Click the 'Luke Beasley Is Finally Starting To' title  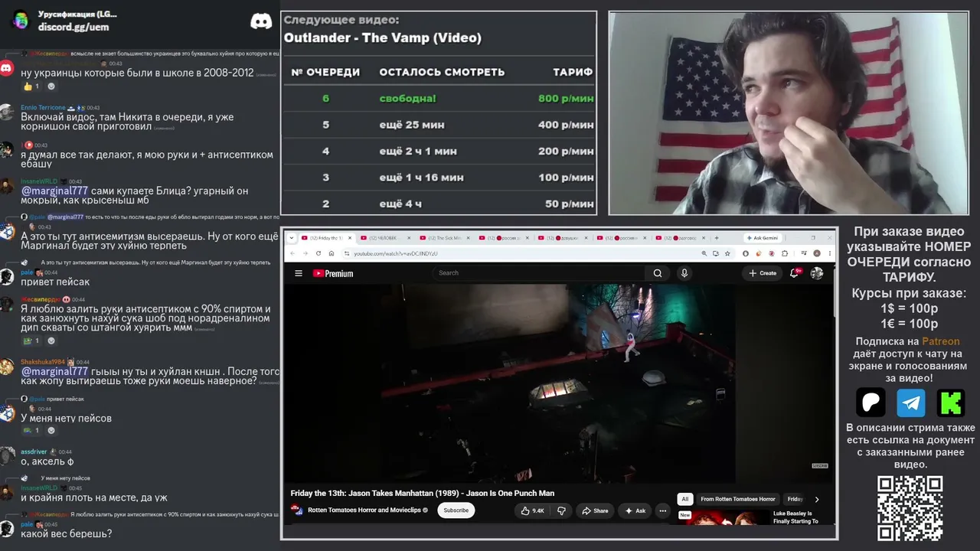point(796,517)
